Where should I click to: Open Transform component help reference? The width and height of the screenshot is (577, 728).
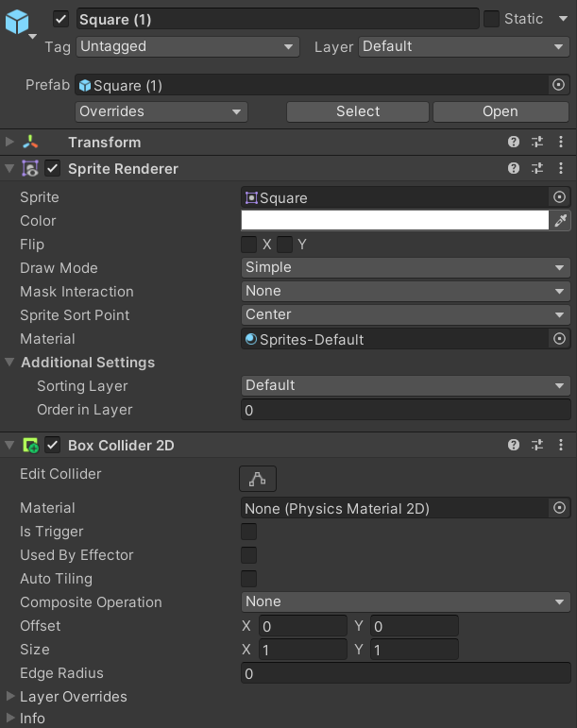pyautogui.click(x=514, y=142)
